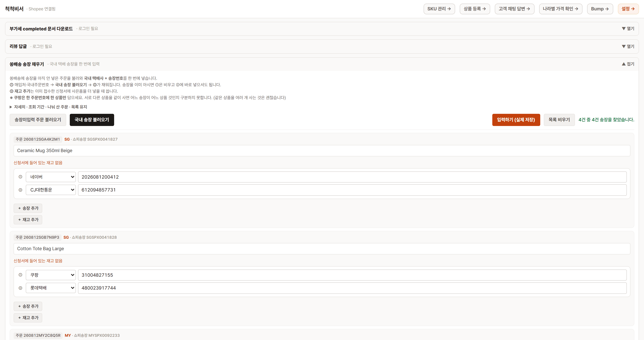Edit the Ceramic Mug 350ml Beige field
Viewport: 644px width, 340px height.
(322, 150)
